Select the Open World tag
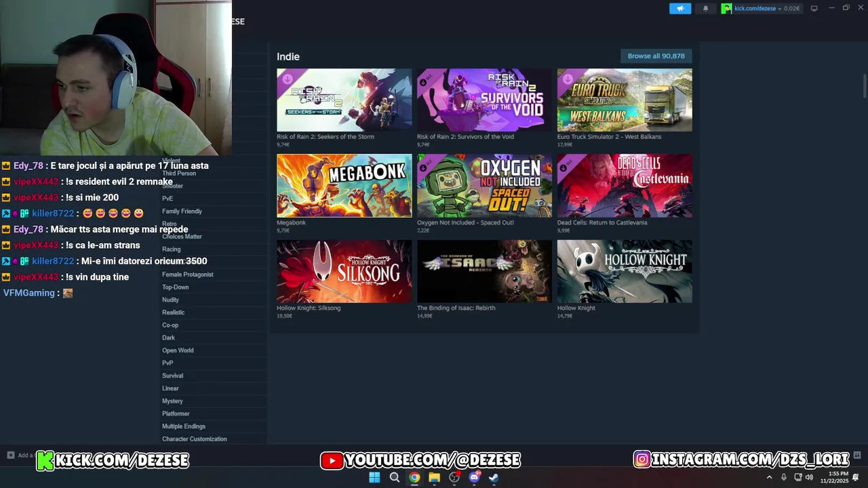This screenshot has height=488, width=868. pos(178,350)
